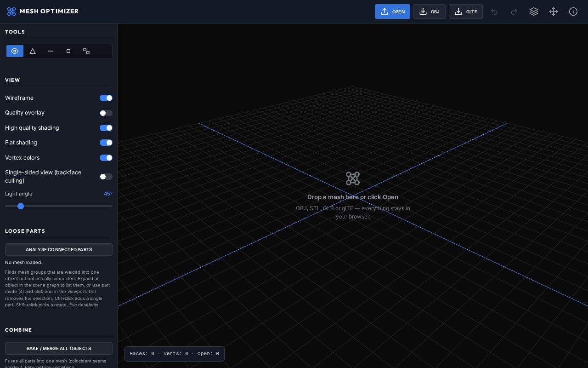Toggle Flat shading switch
588x368 pixels.
point(106,143)
